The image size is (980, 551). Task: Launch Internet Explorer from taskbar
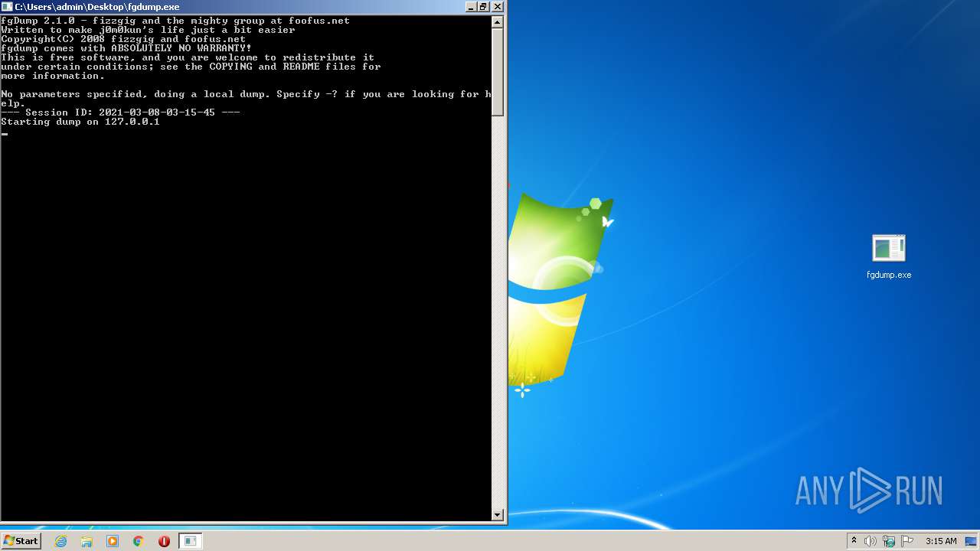click(x=61, y=541)
